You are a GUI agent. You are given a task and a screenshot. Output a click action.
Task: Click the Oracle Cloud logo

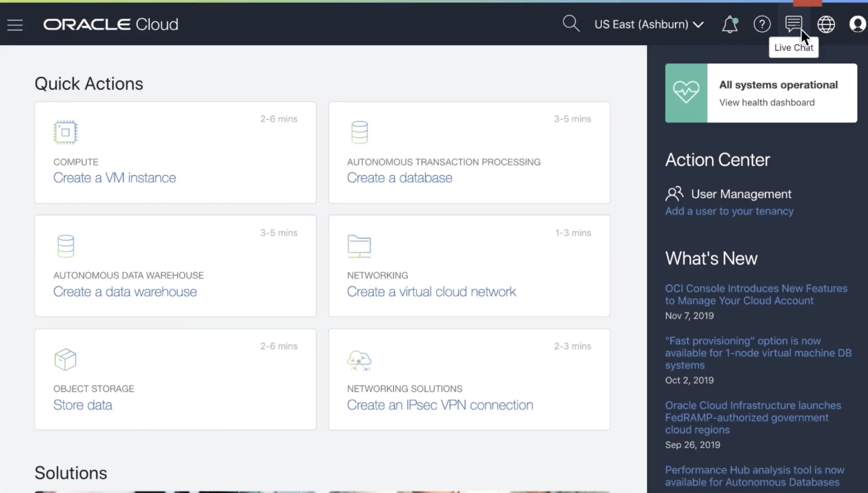pyautogui.click(x=110, y=24)
